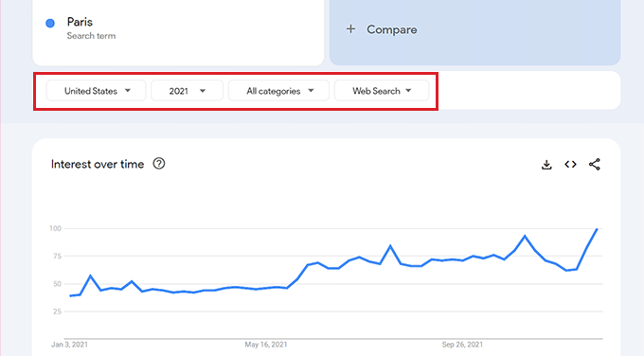Expand the All categories dropdown
The width and height of the screenshot is (644, 356).
coord(278,91)
